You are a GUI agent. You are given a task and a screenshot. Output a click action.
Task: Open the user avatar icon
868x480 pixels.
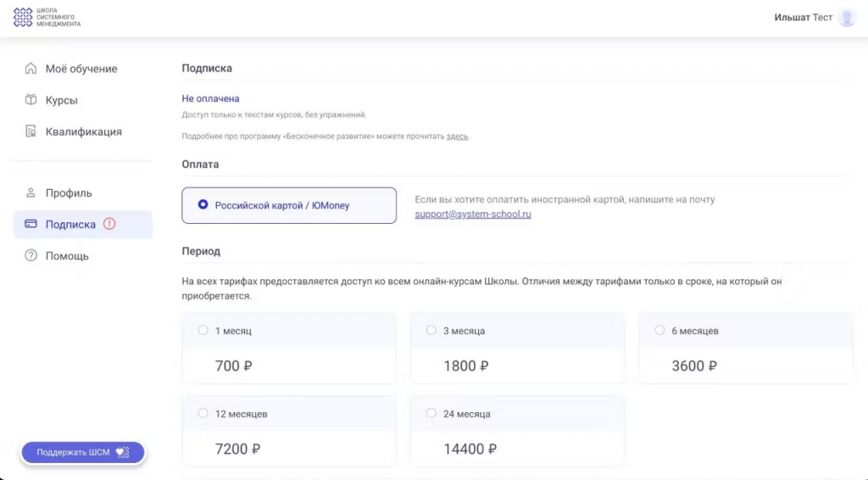tap(847, 18)
